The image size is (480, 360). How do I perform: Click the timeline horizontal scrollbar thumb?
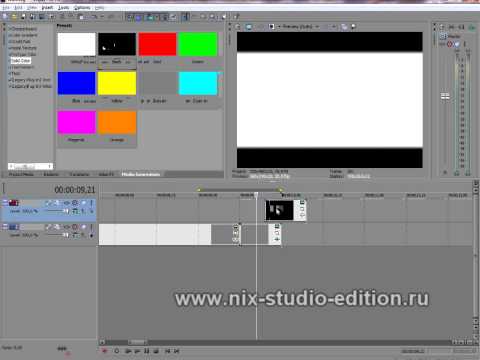point(138,342)
